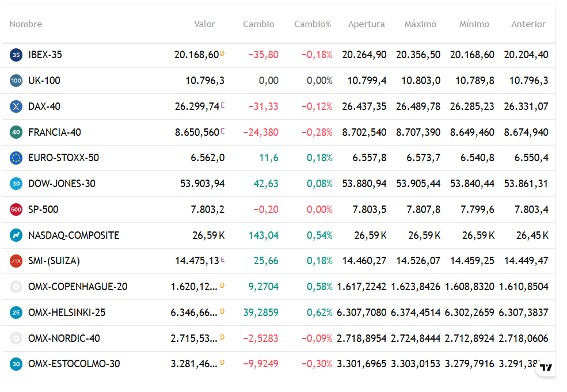Image resolution: width=567 pixels, height=392 pixels.
Task: Open the OMX-NORDIC-40 row name
Action: [64, 338]
